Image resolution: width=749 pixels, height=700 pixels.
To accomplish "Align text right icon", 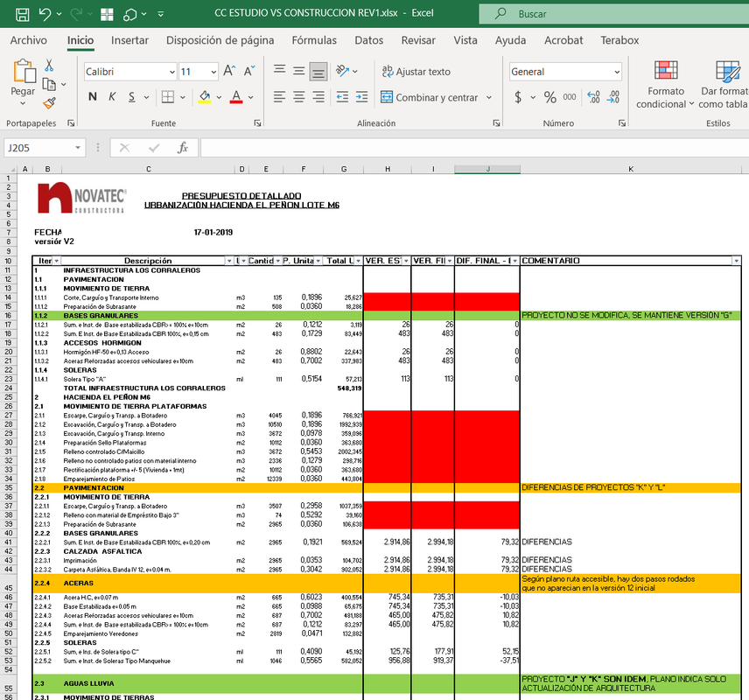I will coord(318,97).
